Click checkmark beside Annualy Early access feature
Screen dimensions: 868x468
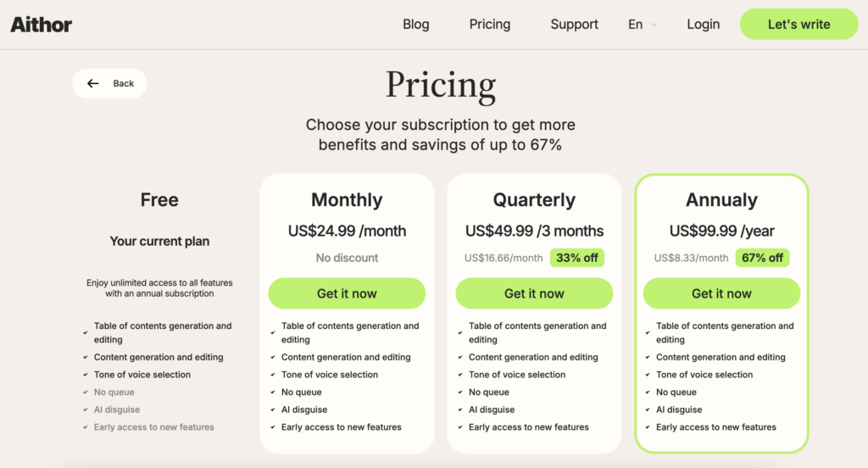click(x=648, y=427)
